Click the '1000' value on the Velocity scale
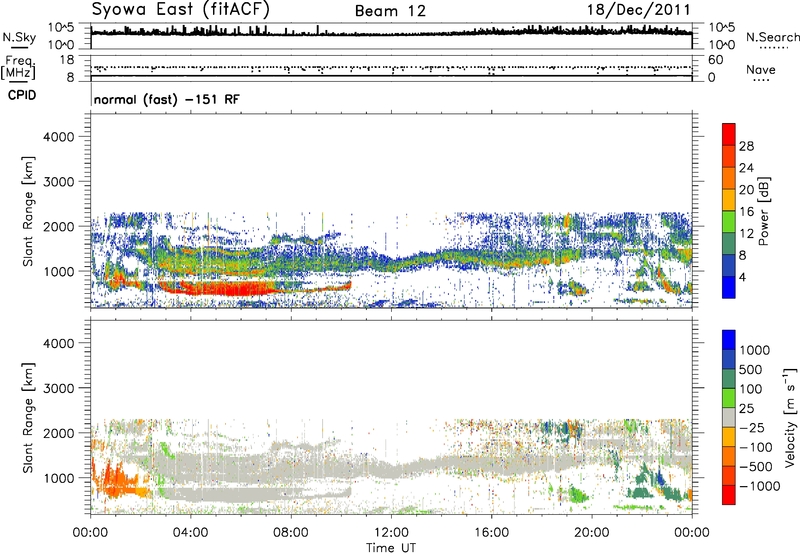Viewport: 800px width, 554px height. (x=754, y=350)
